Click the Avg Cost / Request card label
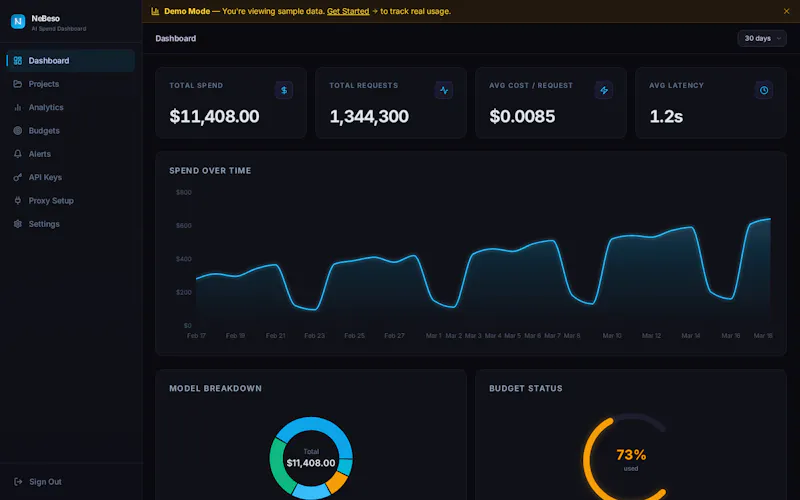This screenshot has width=800, height=500. [531, 85]
